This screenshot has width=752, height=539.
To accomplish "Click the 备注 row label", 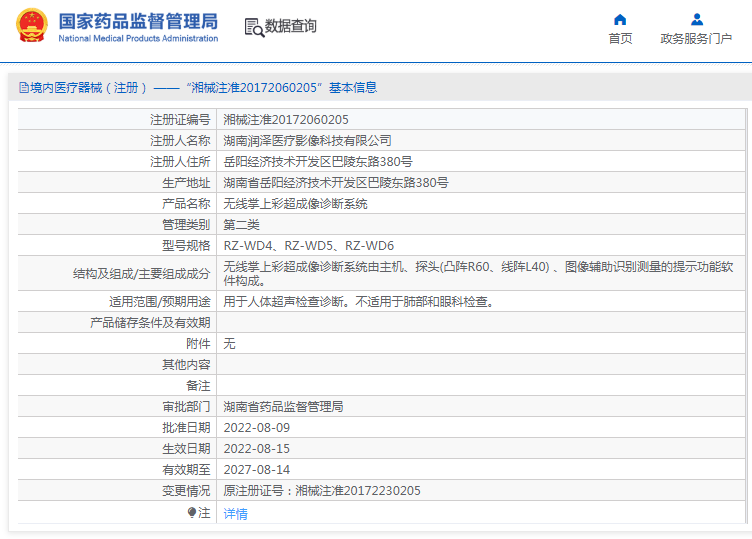I will tap(198, 386).
